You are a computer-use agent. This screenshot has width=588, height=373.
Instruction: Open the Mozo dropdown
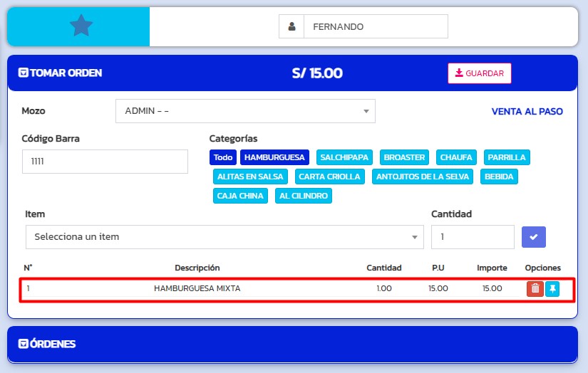(245, 111)
